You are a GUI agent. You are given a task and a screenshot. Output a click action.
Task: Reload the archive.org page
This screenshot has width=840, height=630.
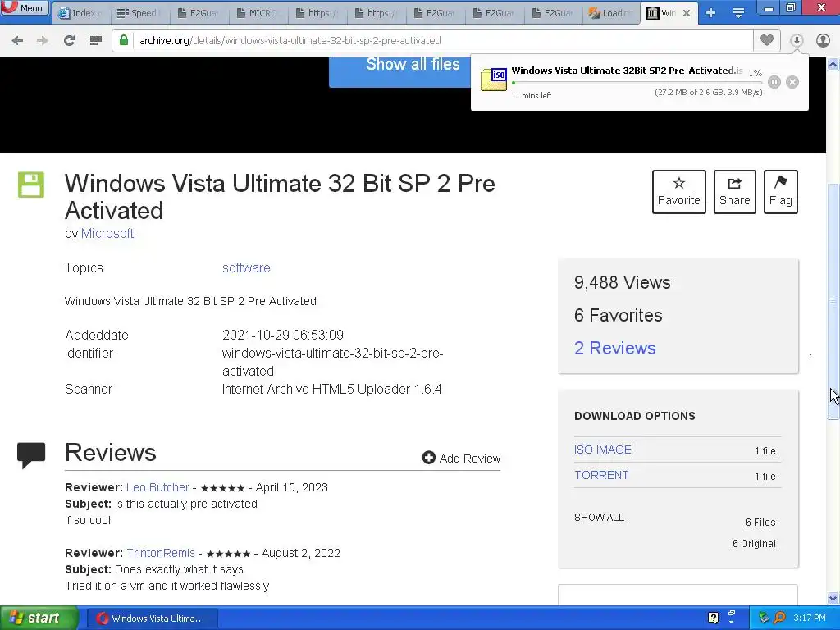point(69,40)
